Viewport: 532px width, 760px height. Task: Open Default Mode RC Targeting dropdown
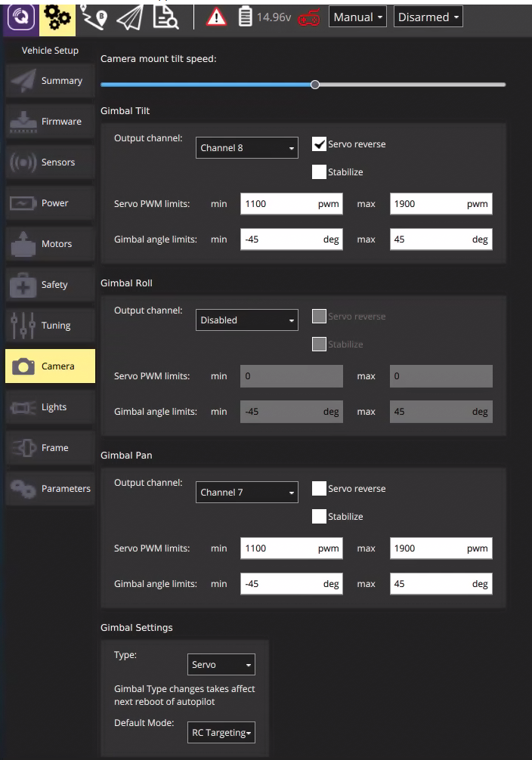(221, 732)
